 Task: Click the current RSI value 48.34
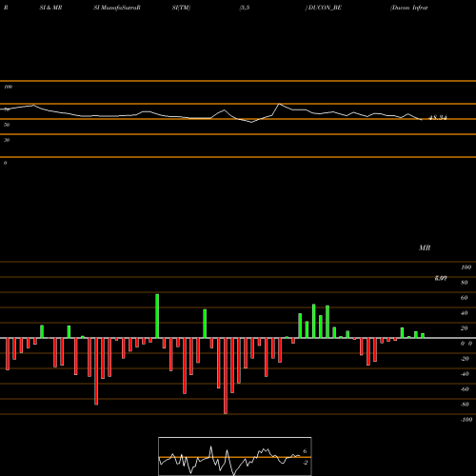438,118
